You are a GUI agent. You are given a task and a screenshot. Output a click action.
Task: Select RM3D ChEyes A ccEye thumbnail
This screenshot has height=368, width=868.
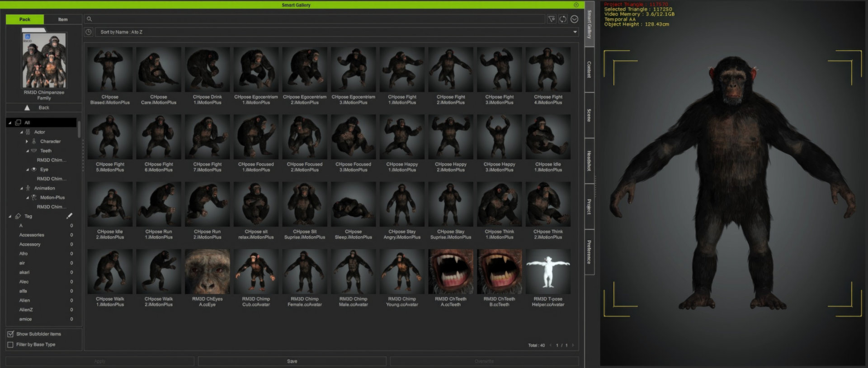[x=208, y=271]
